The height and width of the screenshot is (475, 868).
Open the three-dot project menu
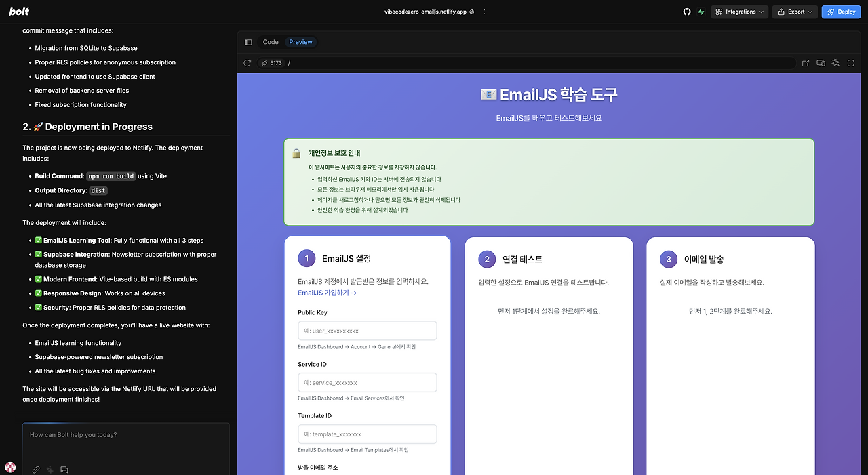[484, 12]
